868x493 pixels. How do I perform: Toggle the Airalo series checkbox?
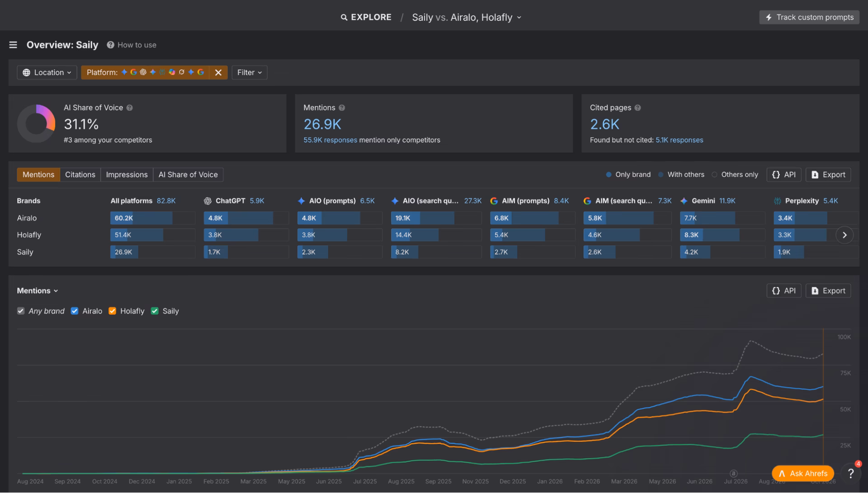(75, 311)
